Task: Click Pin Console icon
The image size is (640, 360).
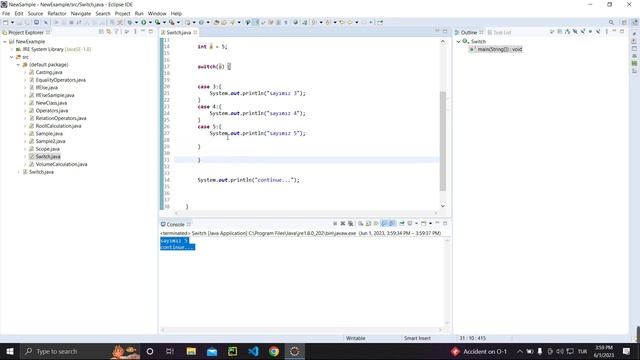Action: coord(402,223)
